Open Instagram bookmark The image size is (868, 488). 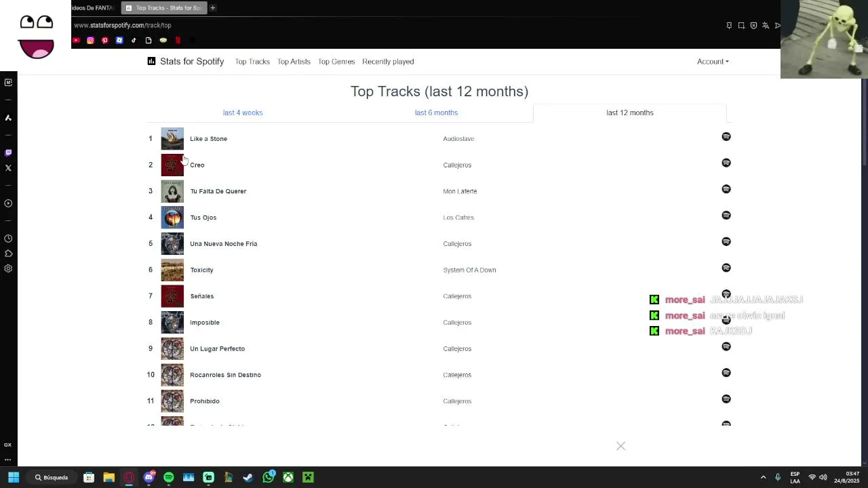90,40
